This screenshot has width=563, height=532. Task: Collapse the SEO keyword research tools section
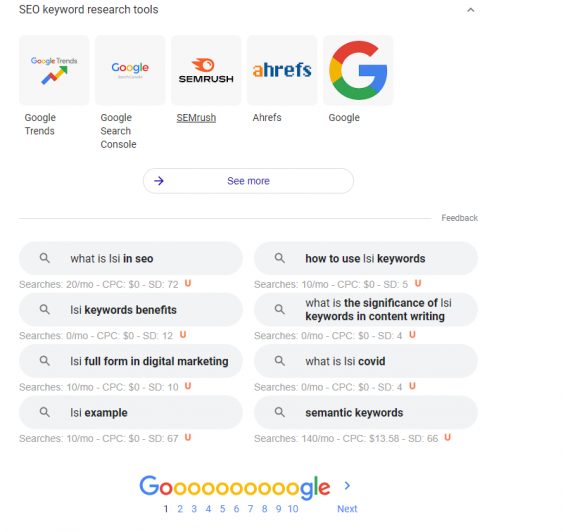click(470, 10)
